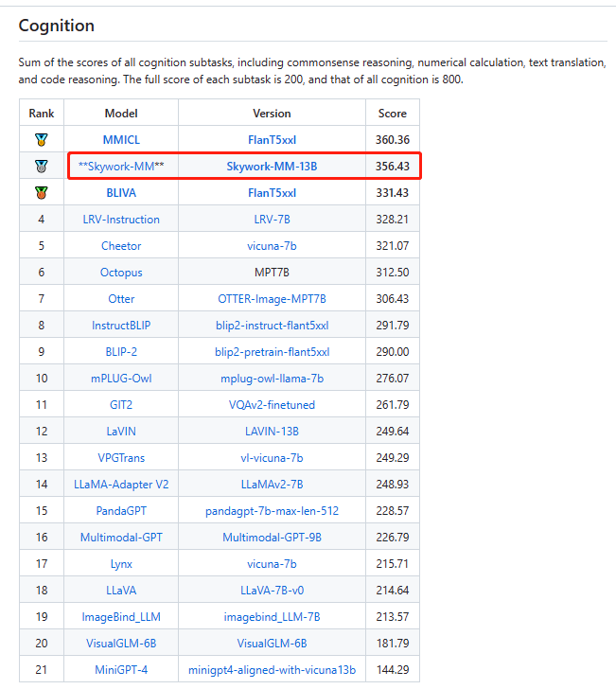Open the blip2-pretrain-flant5xxl version link
Screen dimensions: 616x689
tap(272, 351)
